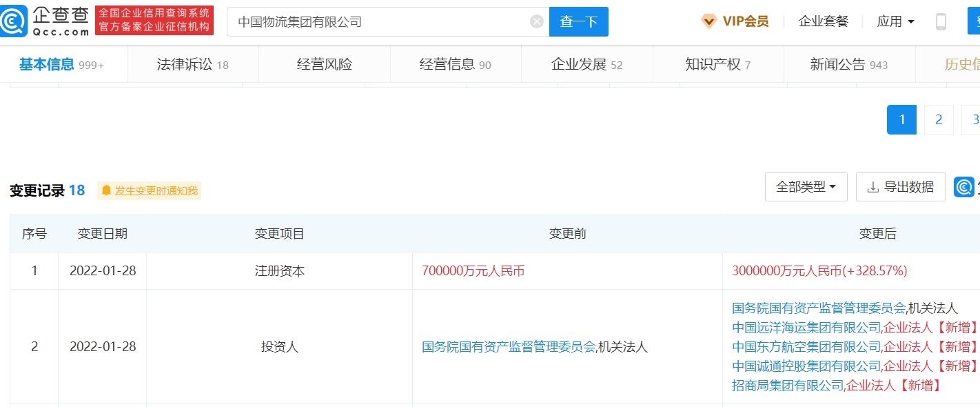The image size is (980, 407).
Task: Click 发生变更时通知我 notification button
Action: pyautogui.click(x=149, y=191)
